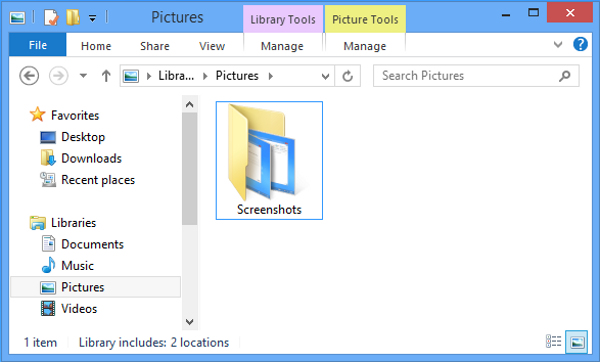The image size is (600, 362).
Task: Open the File menu
Action: [38, 45]
